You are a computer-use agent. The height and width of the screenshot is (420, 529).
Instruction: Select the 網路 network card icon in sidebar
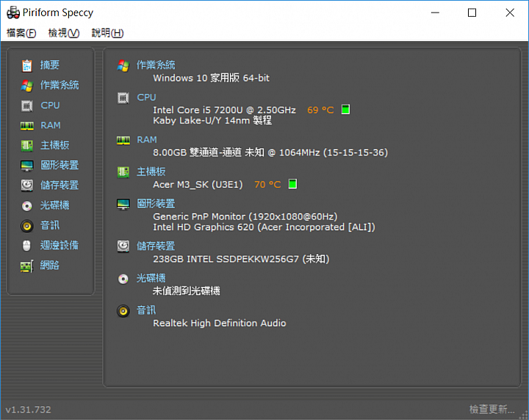pyautogui.click(x=27, y=266)
